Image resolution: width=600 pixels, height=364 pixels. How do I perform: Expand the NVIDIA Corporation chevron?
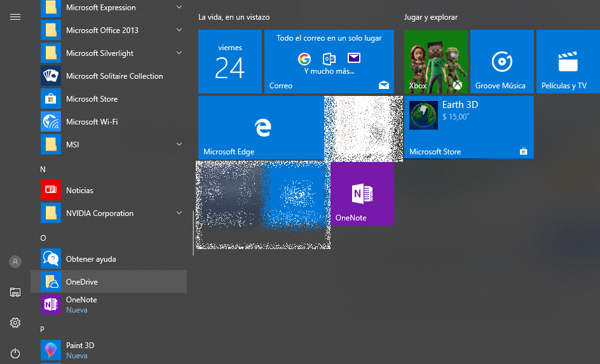(x=179, y=213)
